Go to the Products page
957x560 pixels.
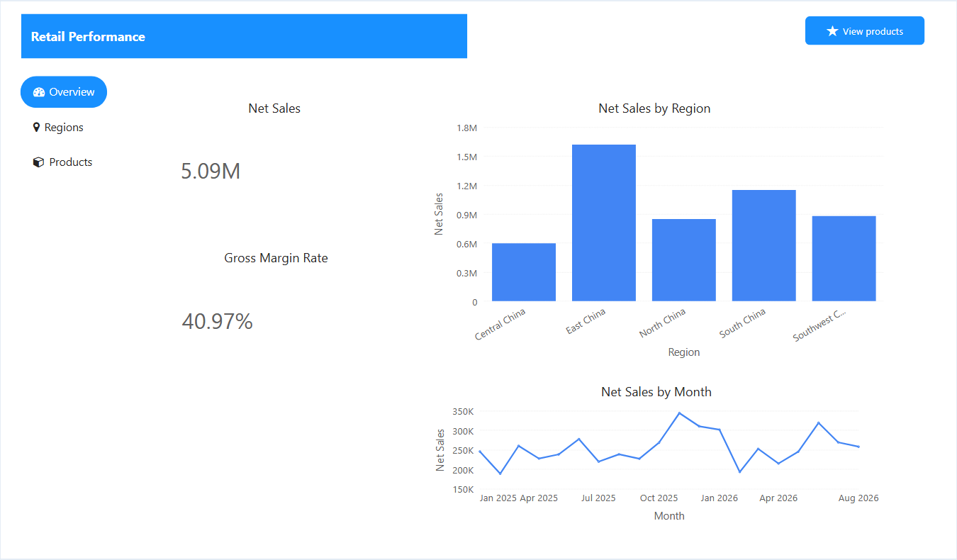62,162
